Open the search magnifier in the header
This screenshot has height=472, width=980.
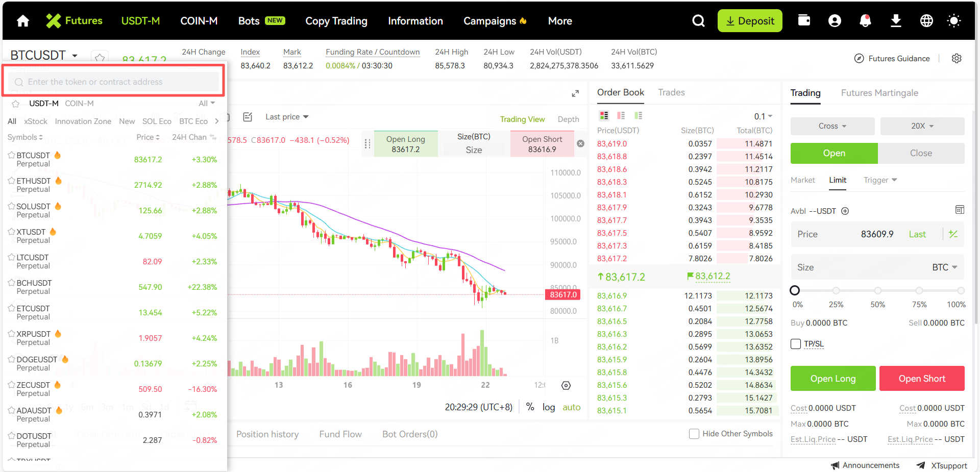(x=698, y=21)
